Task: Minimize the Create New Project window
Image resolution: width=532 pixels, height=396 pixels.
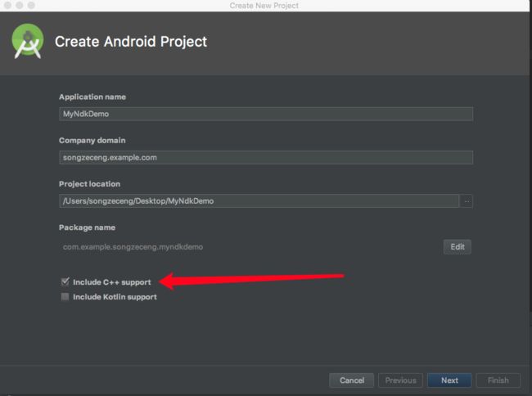Action: click(20, 5)
